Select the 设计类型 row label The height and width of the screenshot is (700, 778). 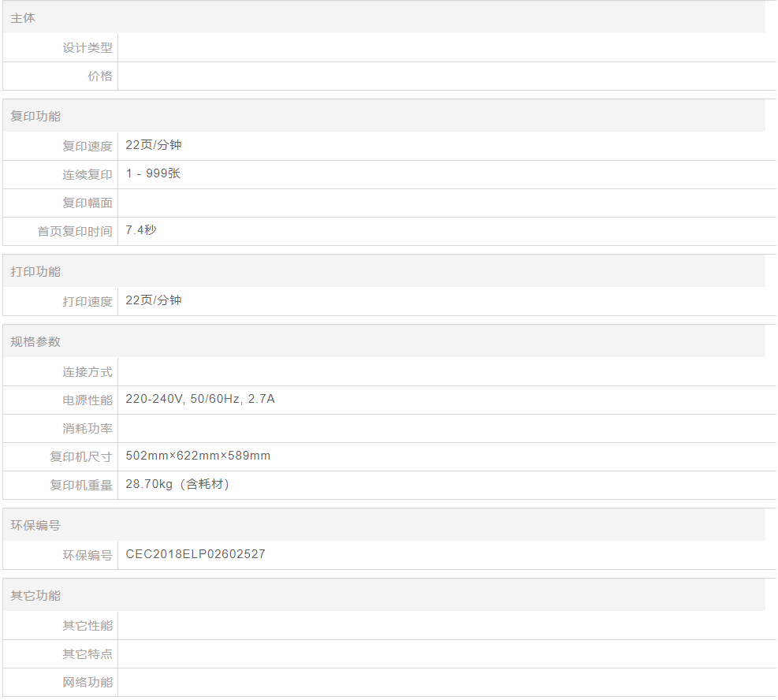tap(87, 48)
